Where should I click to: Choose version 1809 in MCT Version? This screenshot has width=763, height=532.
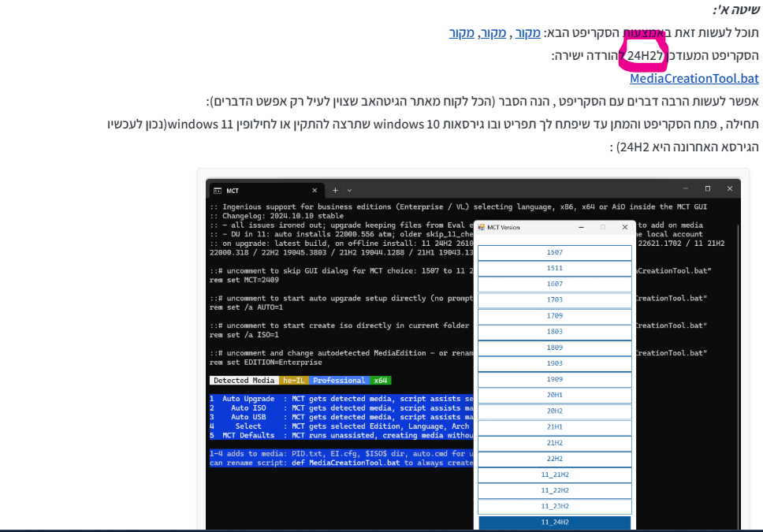555,348
